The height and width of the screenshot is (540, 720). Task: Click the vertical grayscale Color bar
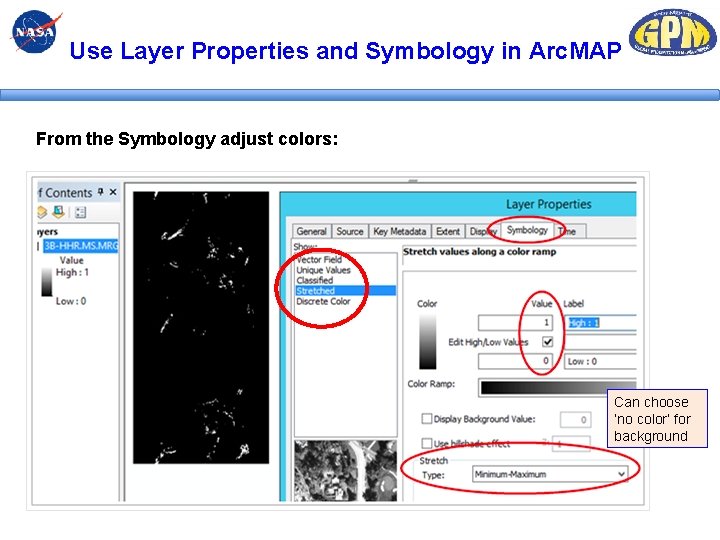pyautogui.click(x=428, y=342)
